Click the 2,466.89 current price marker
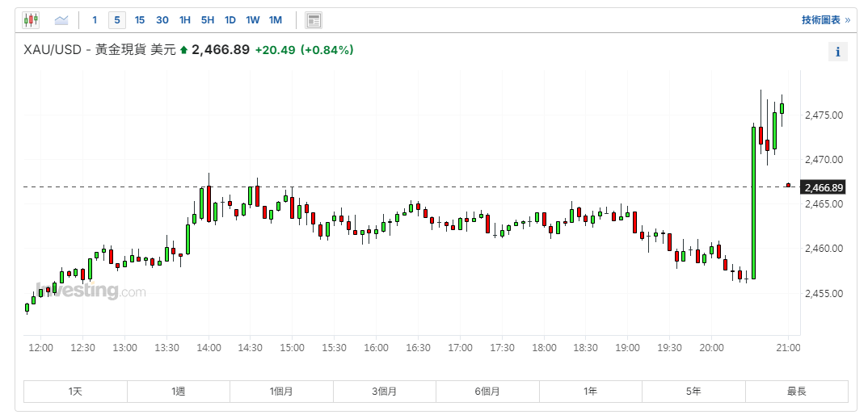Image resolution: width=868 pixels, height=419 pixels. [x=824, y=187]
